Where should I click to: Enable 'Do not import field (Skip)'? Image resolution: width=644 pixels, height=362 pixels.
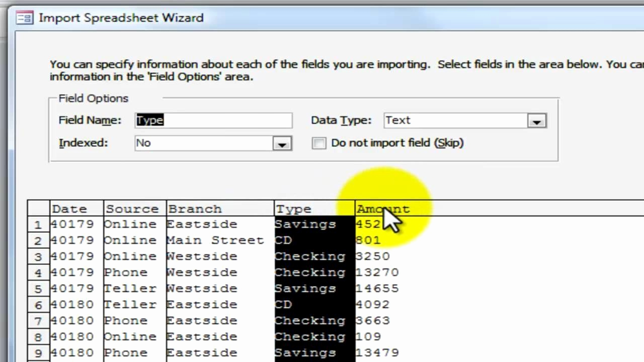tap(319, 143)
